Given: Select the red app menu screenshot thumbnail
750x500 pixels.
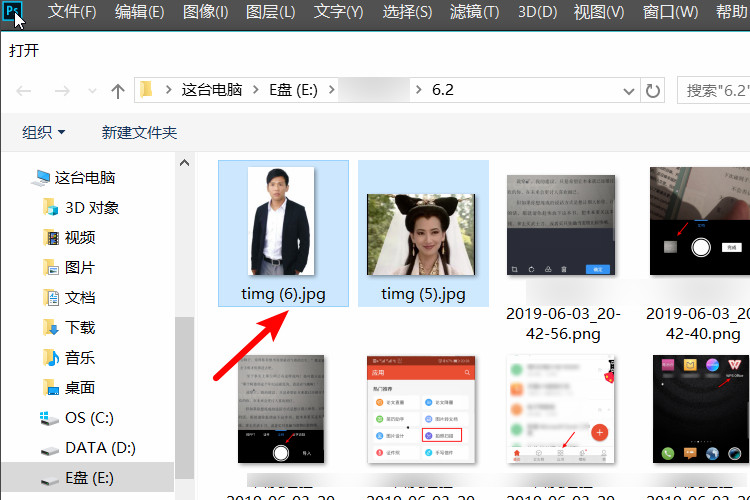Looking at the screenshot, I should tap(421, 409).
